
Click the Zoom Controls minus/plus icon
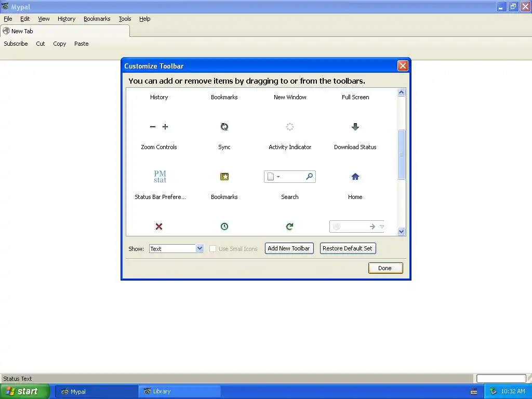tap(159, 127)
